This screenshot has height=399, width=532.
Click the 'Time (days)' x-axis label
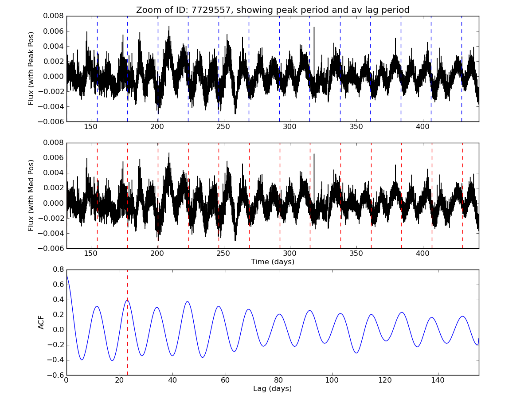tap(273, 262)
